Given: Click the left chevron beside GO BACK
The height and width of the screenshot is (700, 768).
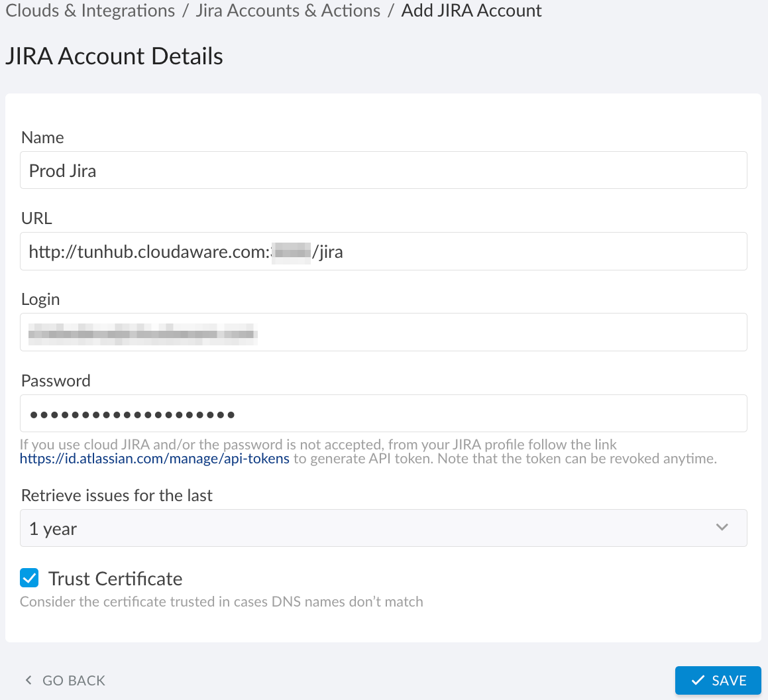Looking at the screenshot, I should point(27,680).
